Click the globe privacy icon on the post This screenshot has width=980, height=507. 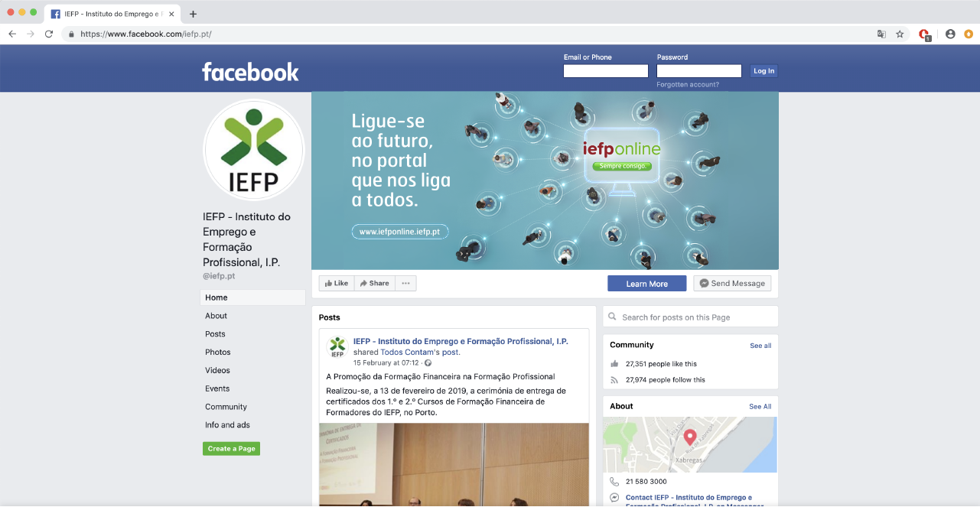428,363
